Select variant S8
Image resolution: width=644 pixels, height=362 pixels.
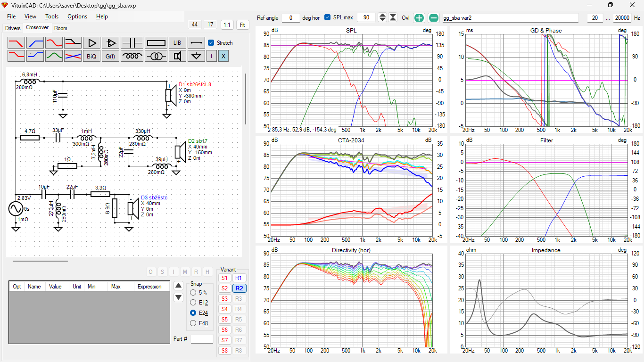[224, 351]
